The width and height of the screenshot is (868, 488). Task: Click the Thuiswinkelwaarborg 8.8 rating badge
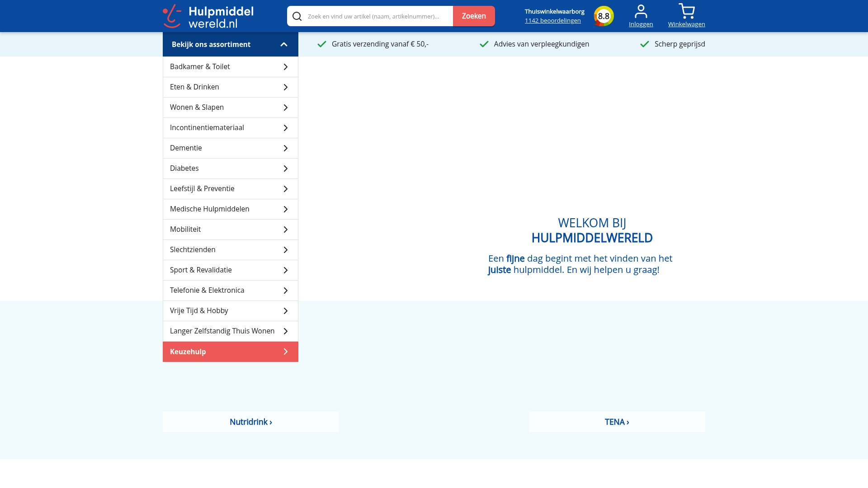point(603,16)
